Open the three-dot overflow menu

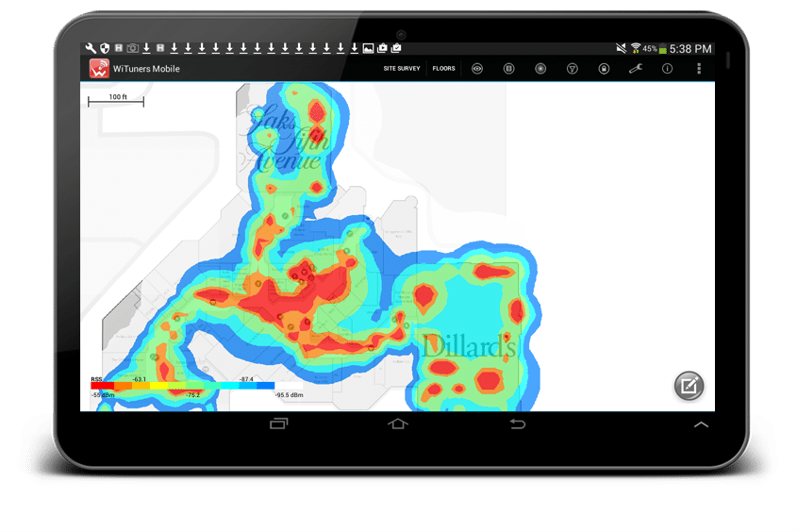point(699,69)
